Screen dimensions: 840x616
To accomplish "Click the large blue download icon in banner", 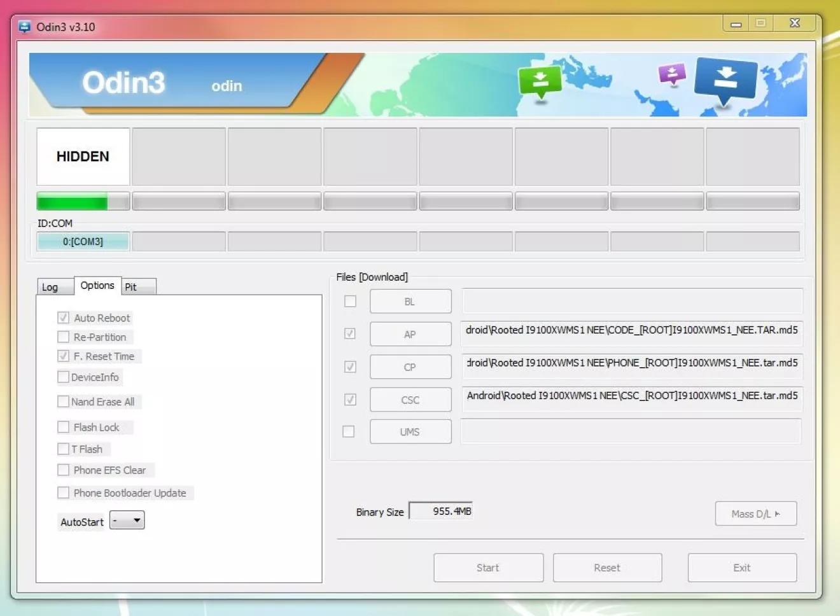I will tap(725, 81).
